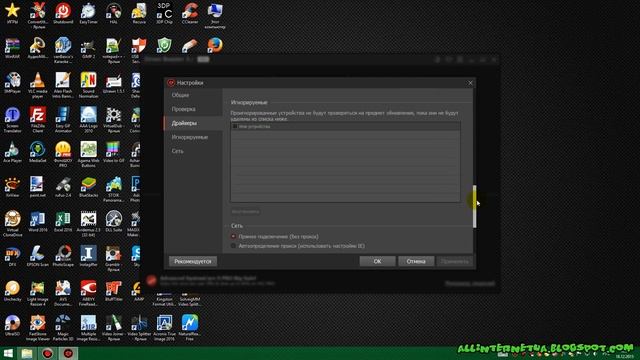640x360 pixels.
Task: Open MediaGet desktop shortcut
Action: (38, 152)
